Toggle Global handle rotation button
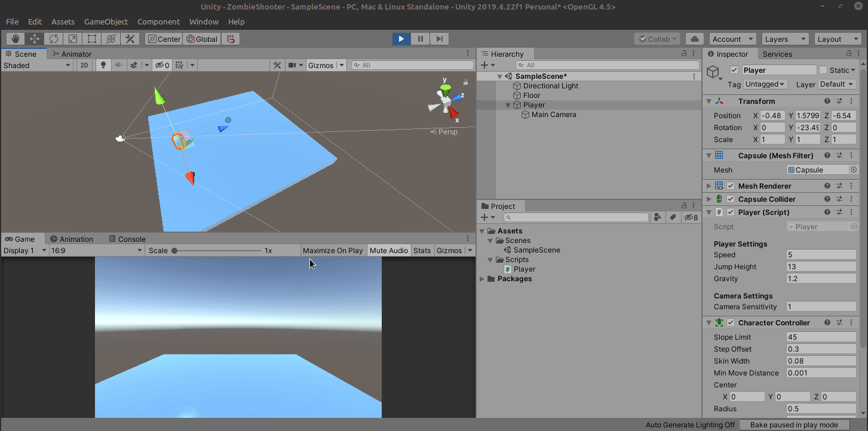 [202, 39]
